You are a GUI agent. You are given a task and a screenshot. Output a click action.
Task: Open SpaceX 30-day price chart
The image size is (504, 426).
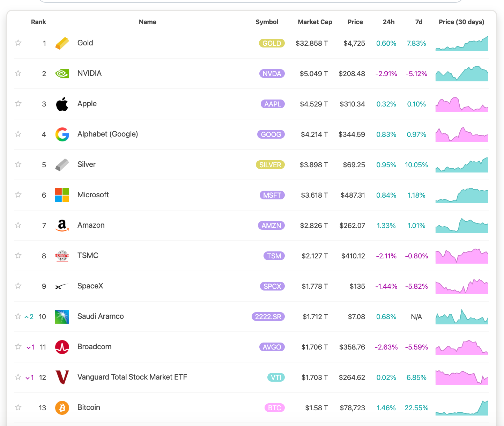[461, 286]
